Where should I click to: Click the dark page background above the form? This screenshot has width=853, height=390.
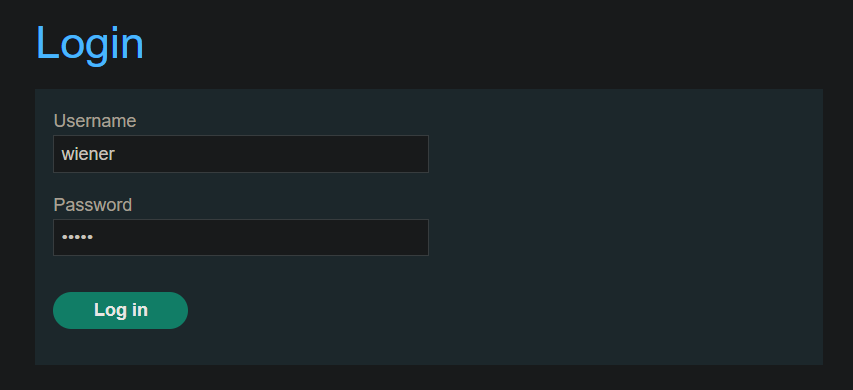[x=490, y=44]
